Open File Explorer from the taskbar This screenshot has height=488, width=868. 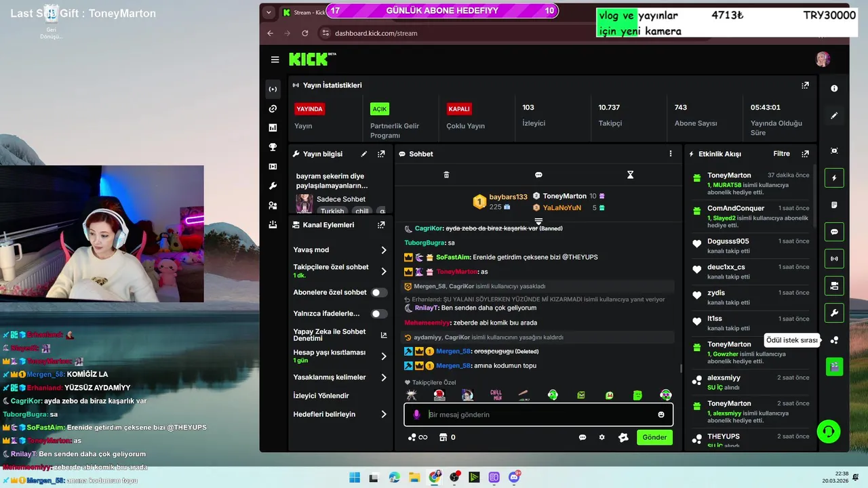tap(414, 477)
